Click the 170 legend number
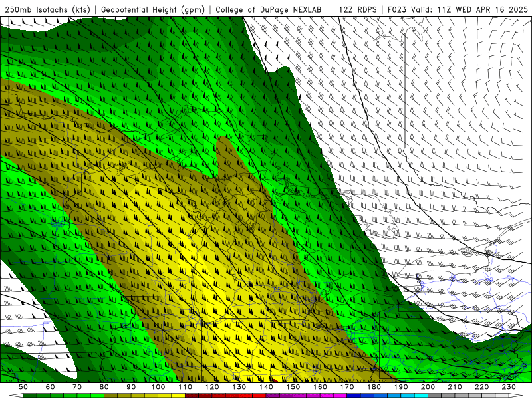This screenshot has height=399, width=532. 347,387
